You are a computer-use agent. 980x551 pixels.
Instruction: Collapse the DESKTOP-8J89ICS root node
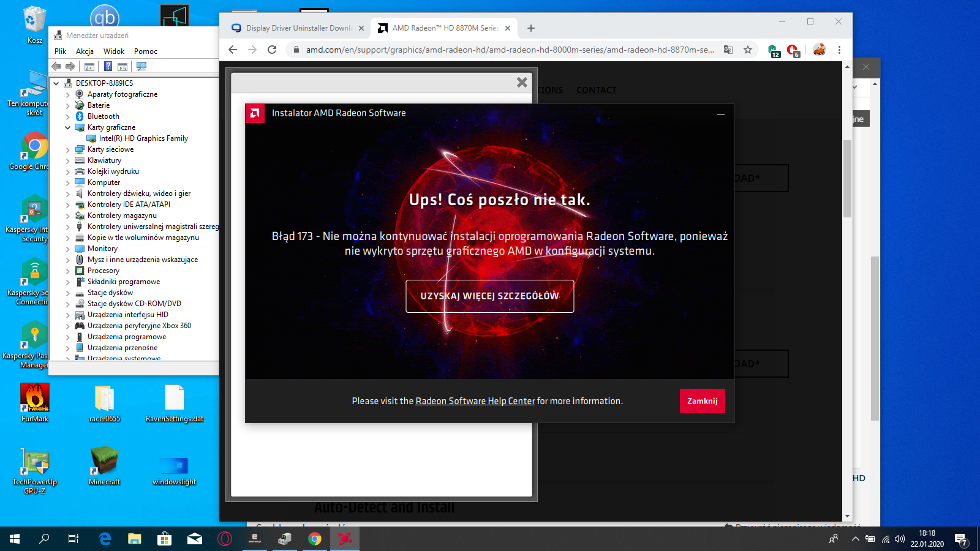pos(56,83)
